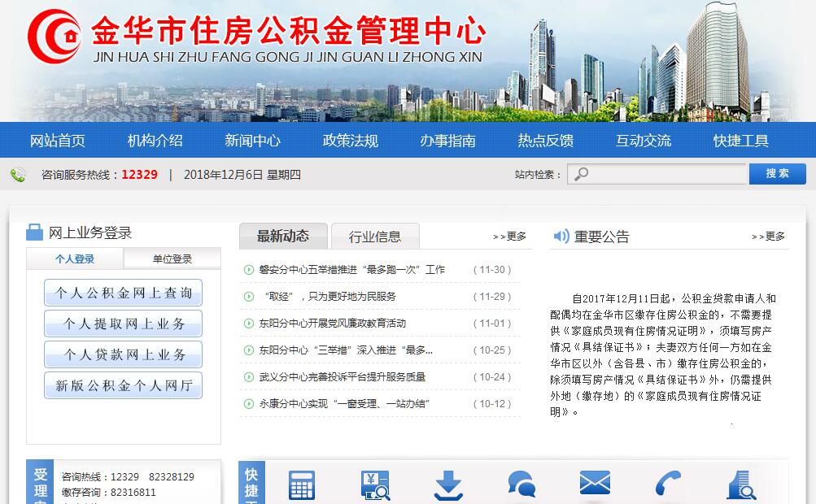
Task: Click the red logo of the housing fund center
Action: [x=54, y=37]
